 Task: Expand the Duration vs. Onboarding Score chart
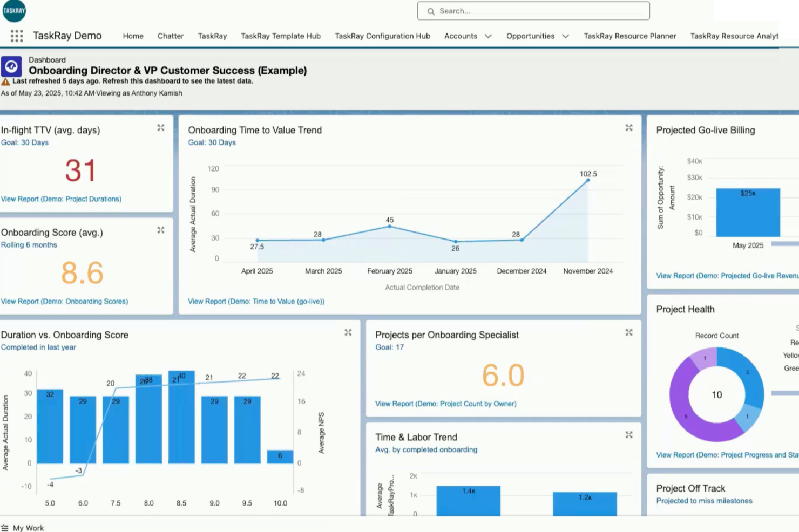(x=348, y=332)
